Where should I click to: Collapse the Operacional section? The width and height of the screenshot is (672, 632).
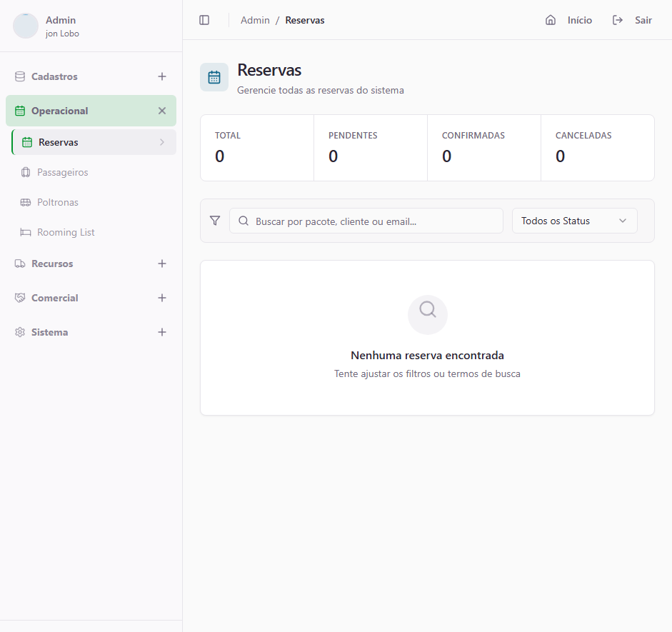point(162,111)
